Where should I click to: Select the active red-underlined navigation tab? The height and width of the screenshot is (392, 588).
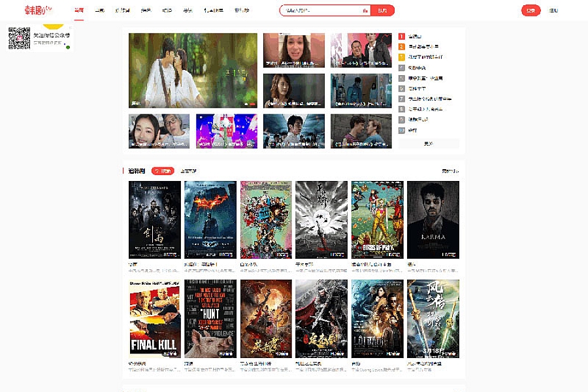click(79, 10)
